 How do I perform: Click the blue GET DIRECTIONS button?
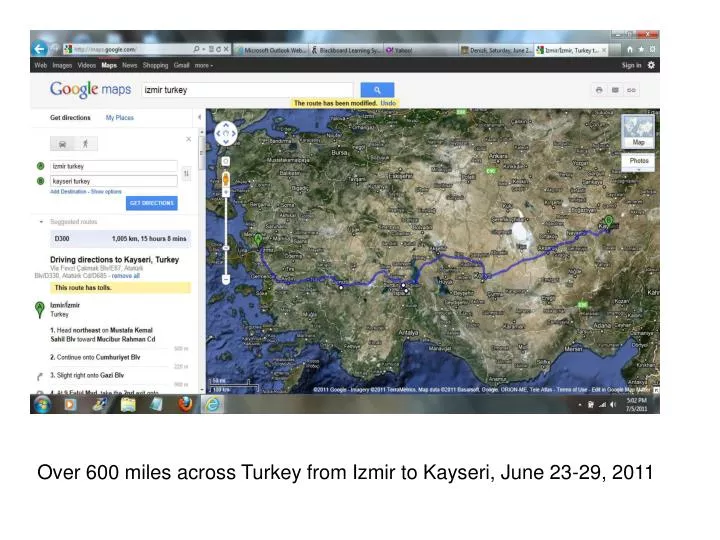152,203
